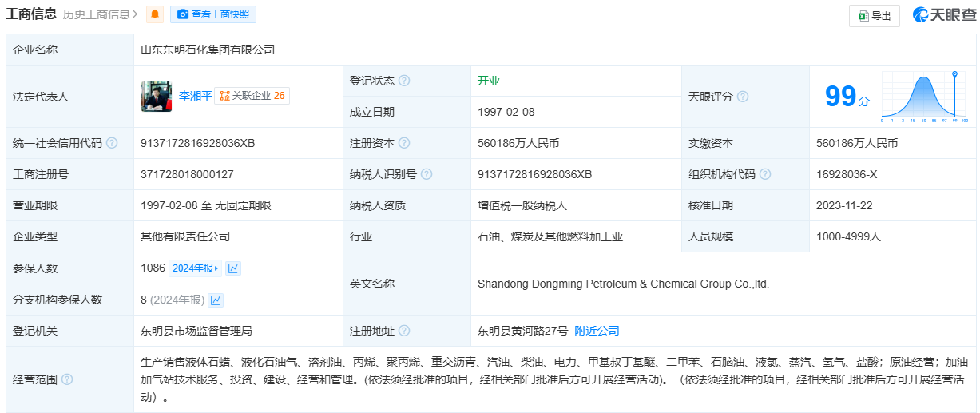Viewport: 980px width, 413px height.
Task: Expand the 2024年报 dropdown for 参保人数
Action: point(196,268)
